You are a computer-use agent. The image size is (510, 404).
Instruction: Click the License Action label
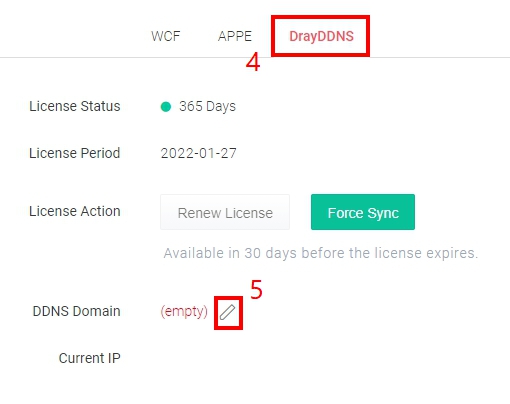coord(75,211)
